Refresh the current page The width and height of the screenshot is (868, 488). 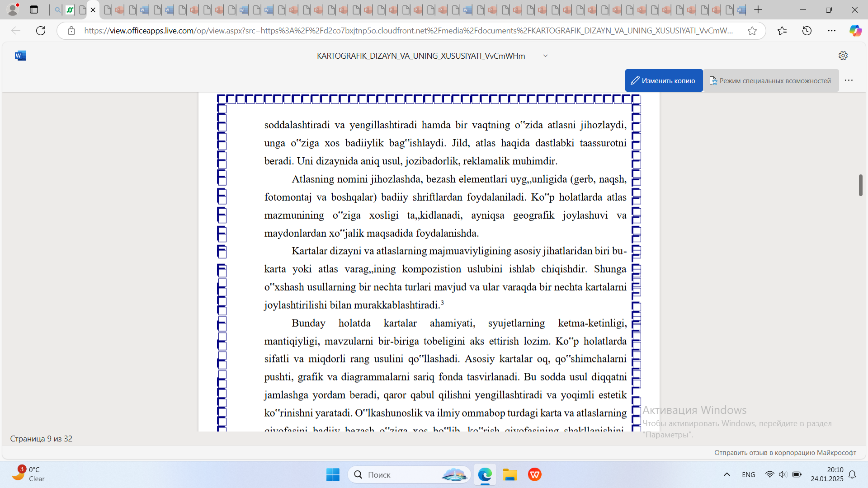[41, 31]
